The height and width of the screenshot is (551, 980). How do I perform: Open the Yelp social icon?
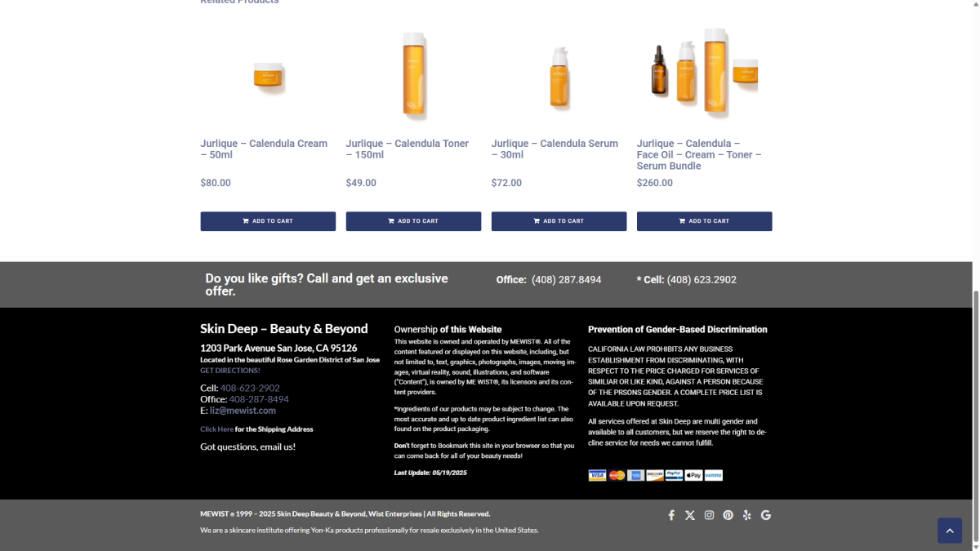point(746,515)
